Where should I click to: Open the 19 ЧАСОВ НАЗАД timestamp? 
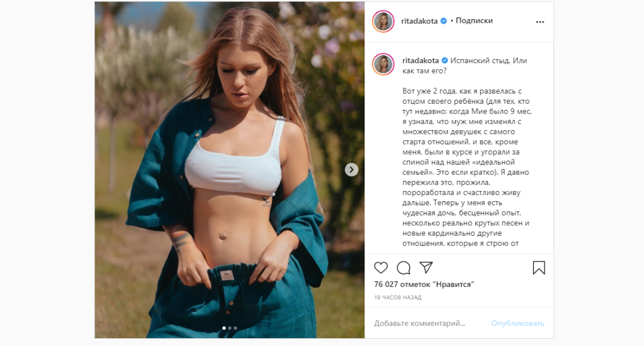pos(398,298)
